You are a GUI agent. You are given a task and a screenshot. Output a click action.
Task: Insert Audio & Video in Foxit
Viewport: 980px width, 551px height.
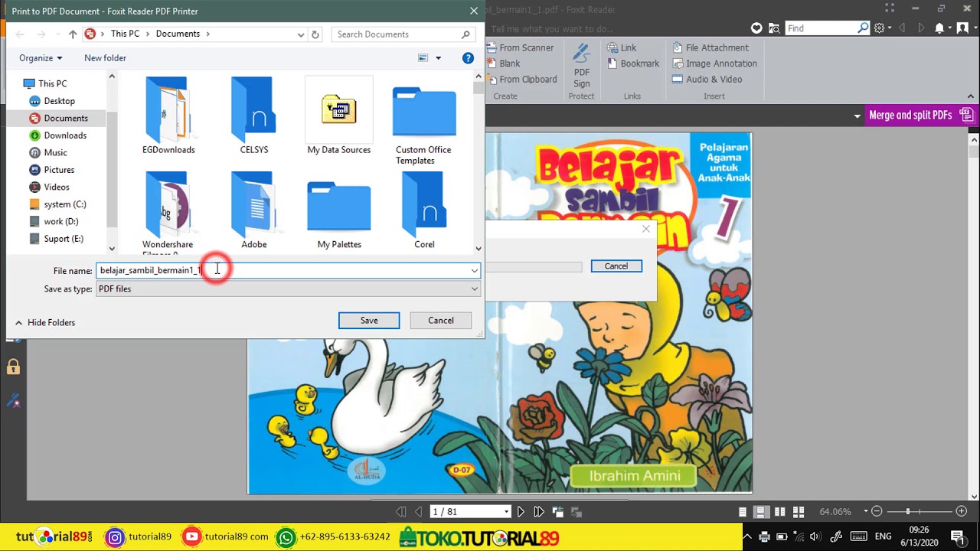[707, 79]
